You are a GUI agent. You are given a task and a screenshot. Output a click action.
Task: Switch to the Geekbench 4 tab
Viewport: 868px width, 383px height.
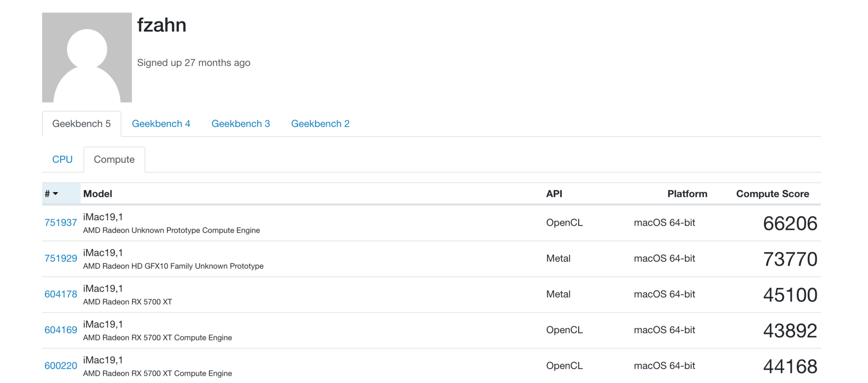click(161, 124)
